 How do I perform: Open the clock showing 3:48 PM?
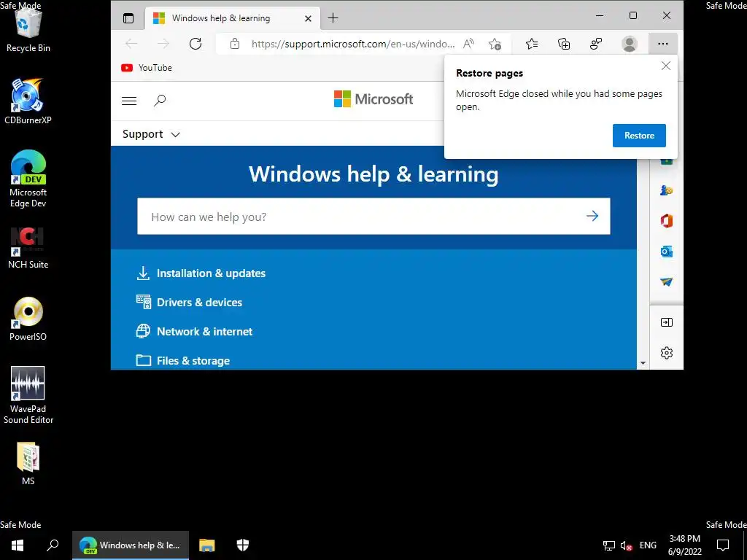[x=684, y=545]
